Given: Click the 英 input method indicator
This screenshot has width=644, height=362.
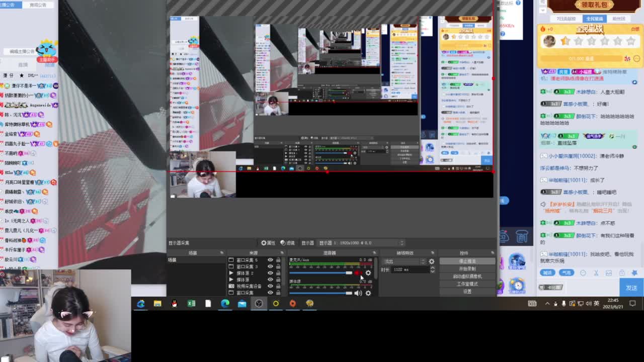Looking at the screenshot, I should click(x=597, y=304).
